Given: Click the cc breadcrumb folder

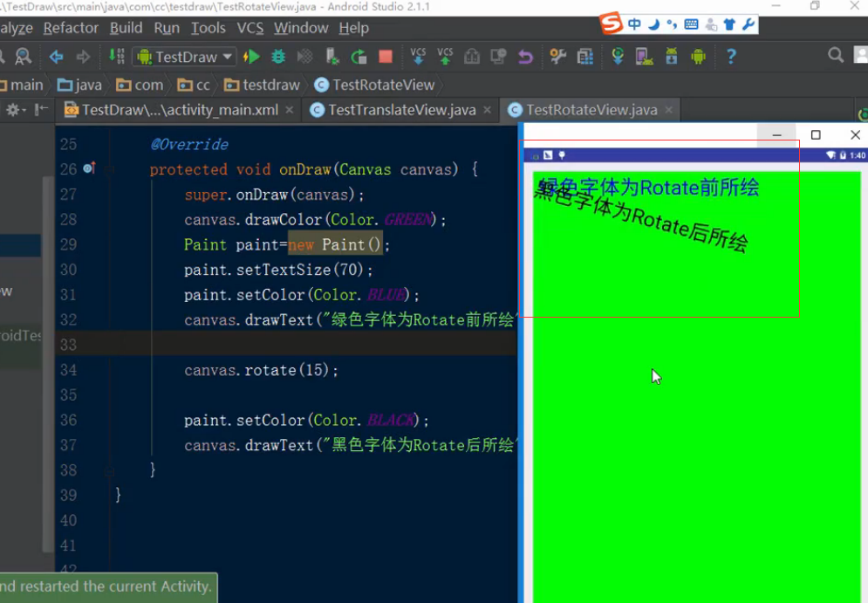Looking at the screenshot, I should point(194,85).
